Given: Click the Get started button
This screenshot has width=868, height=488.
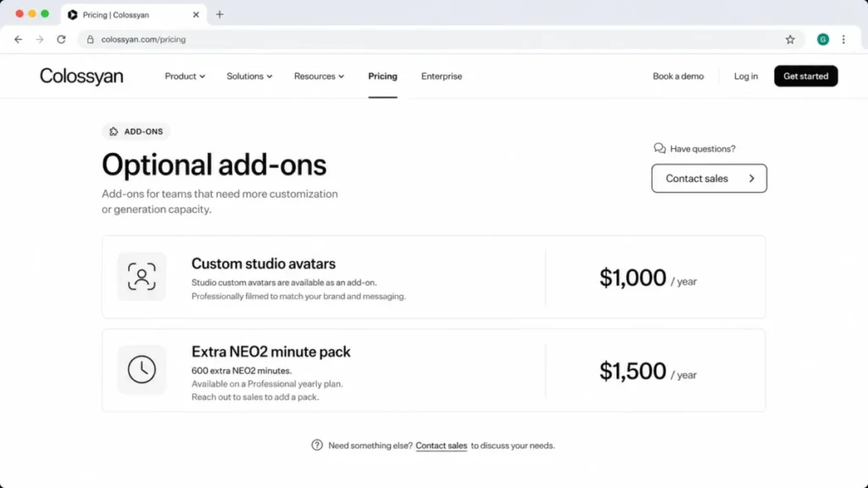Looking at the screenshot, I should [805, 76].
